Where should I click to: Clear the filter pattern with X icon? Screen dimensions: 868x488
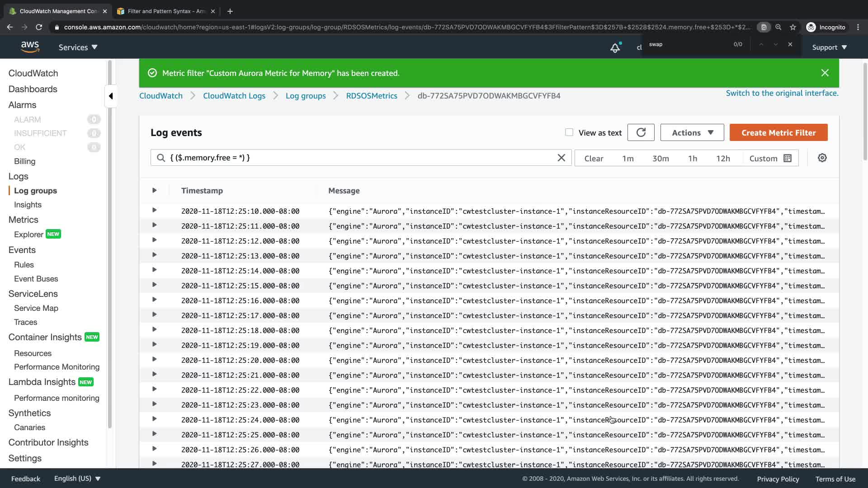[561, 158]
